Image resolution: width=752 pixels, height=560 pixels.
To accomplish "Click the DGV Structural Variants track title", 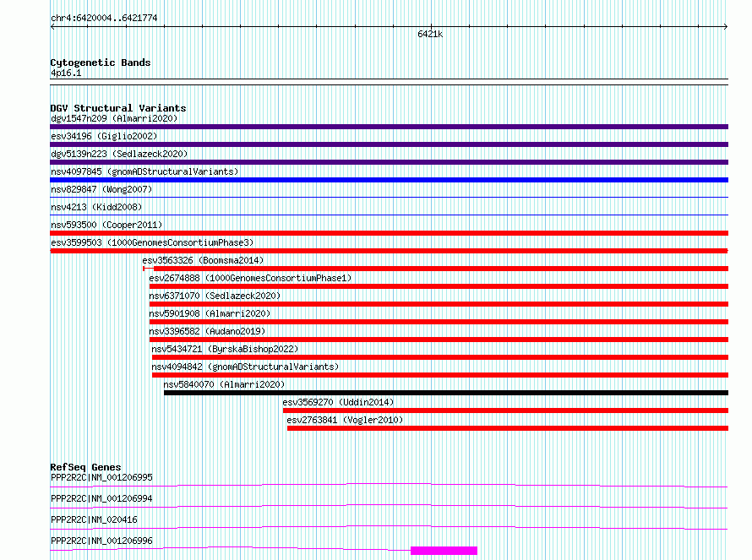I will click(118, 108).
